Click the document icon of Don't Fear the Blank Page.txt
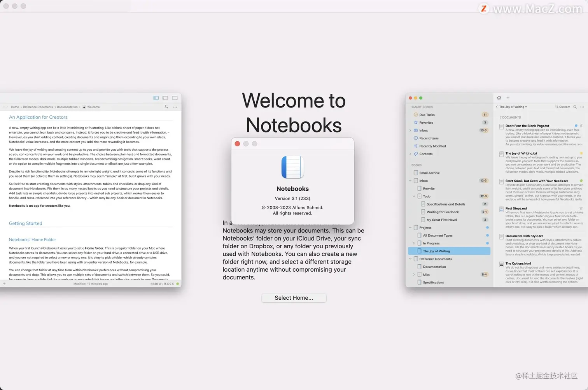Screen dimensions: 588x390 pyautogui.click(x=501, y=126)
